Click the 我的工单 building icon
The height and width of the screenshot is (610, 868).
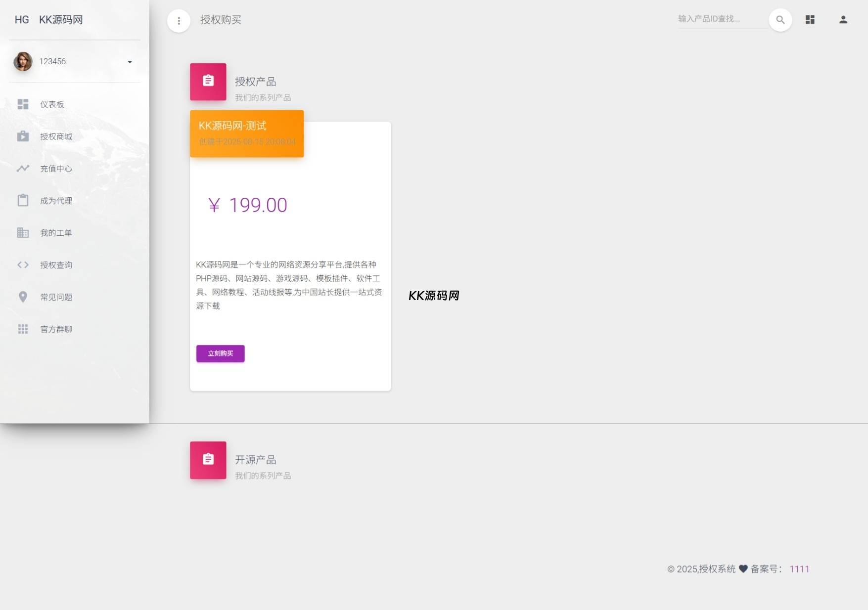[23, 233]
